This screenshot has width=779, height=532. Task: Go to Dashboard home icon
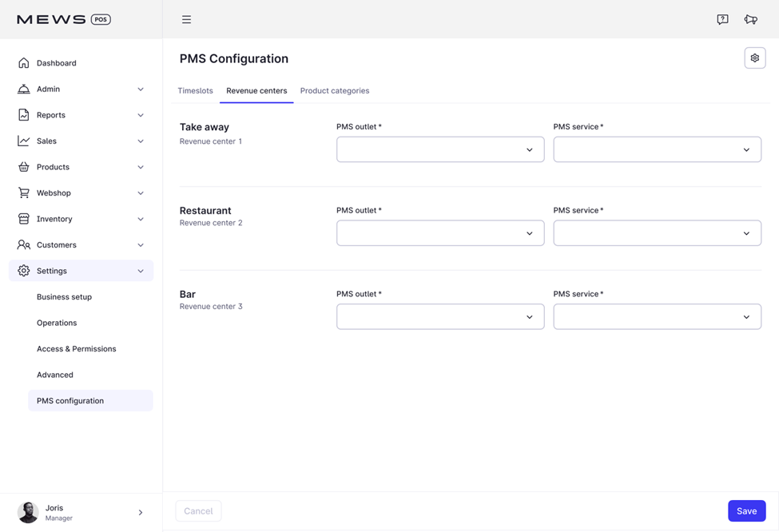(24, 63)
